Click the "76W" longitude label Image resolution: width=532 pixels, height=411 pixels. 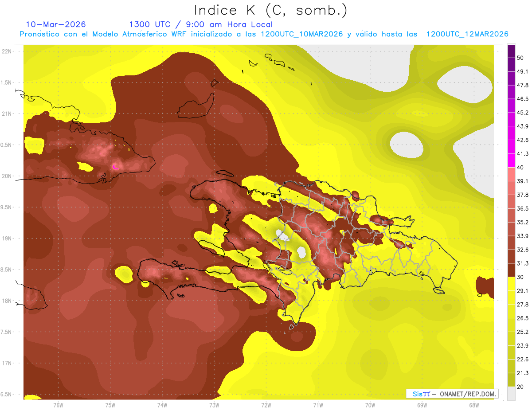click(x=58, y=405)
